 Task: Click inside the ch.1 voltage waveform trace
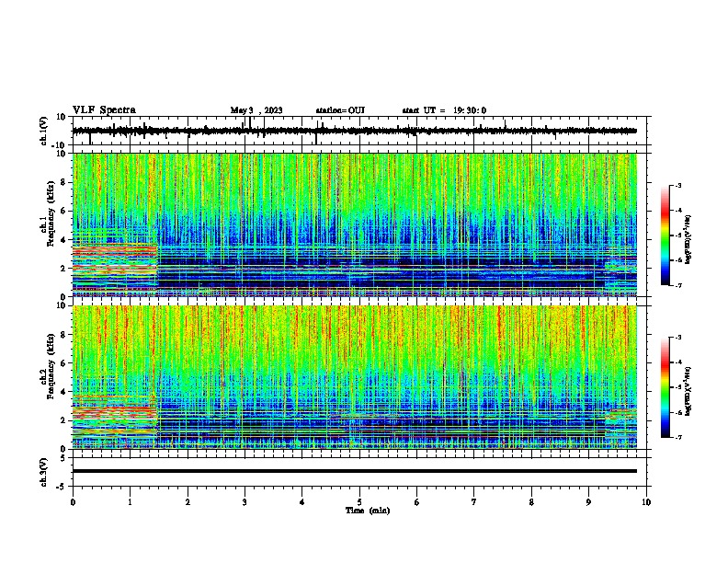point(354,131)
